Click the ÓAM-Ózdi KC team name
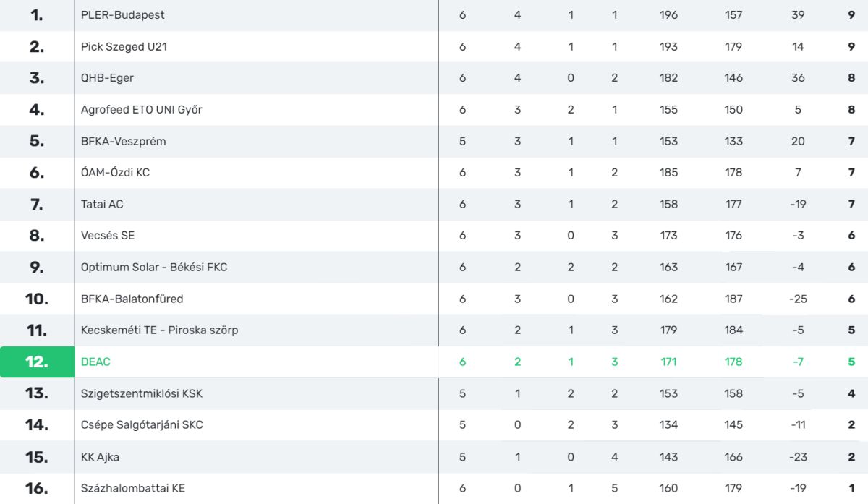 pos(115,173)
